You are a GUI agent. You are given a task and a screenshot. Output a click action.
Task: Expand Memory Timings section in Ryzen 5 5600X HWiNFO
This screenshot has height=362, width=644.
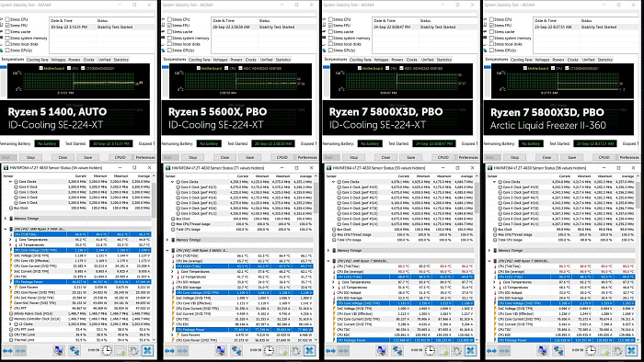point(168,240)
